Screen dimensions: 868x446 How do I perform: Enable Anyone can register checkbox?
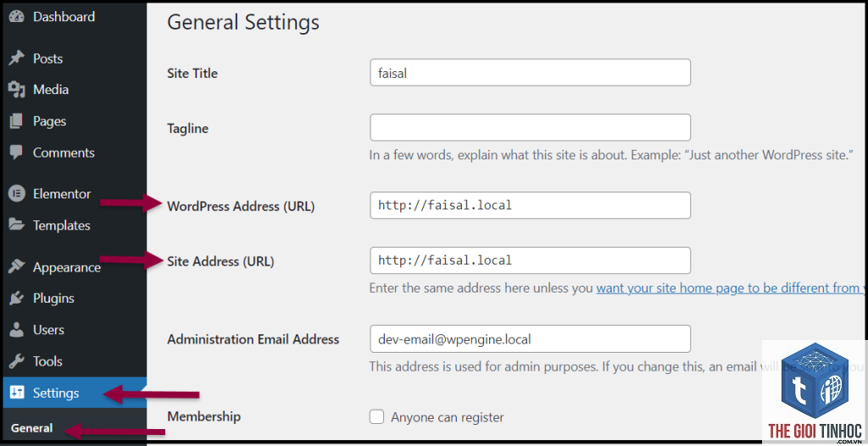pos(376,416)
